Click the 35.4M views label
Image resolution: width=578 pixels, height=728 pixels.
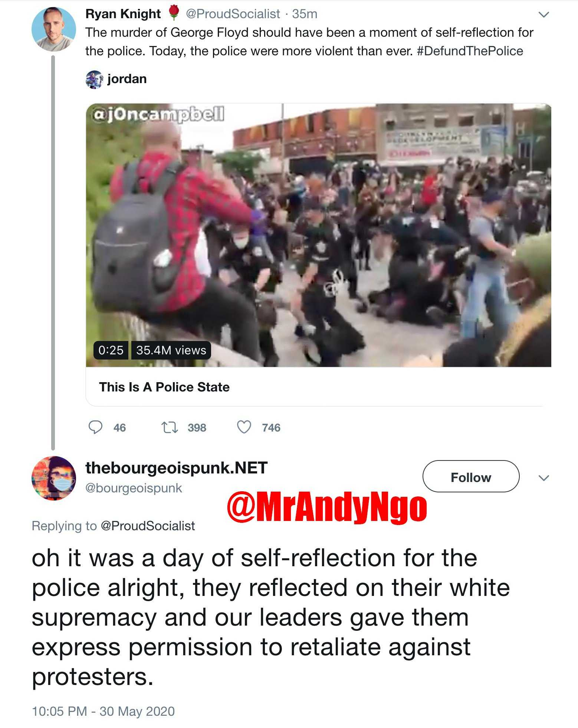(171, 350)
